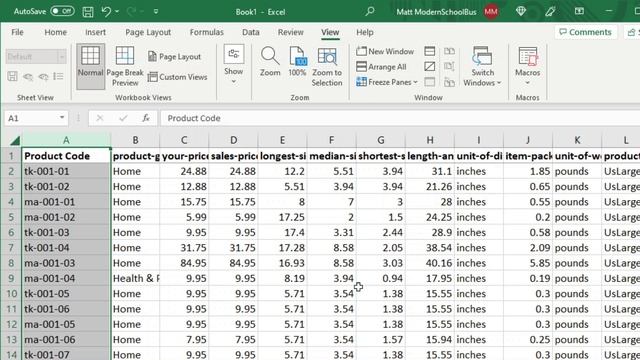Open Custom Views
The image size is (640, 360).
point(177,77)
